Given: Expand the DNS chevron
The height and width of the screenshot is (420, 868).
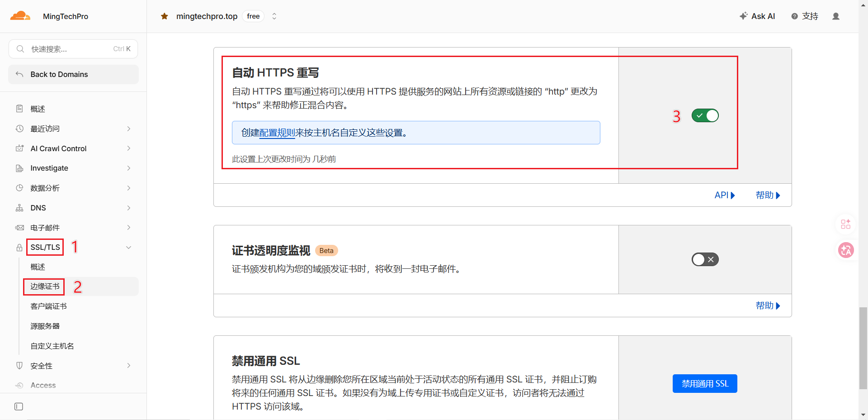Looking at the screenshot, I should (x=129, y=208).
